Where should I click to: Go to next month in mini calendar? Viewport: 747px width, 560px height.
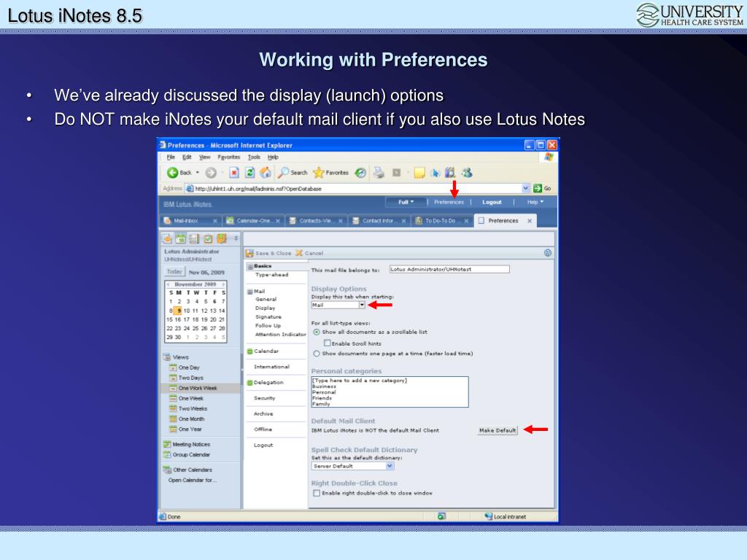223,284
